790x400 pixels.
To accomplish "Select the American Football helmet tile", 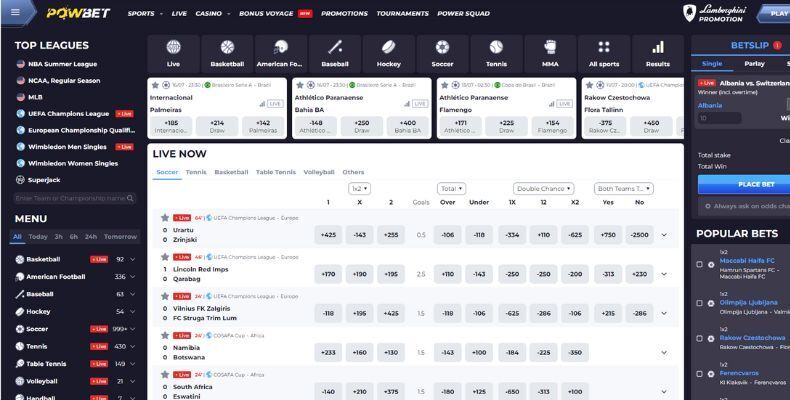I will tap(281, 54).
